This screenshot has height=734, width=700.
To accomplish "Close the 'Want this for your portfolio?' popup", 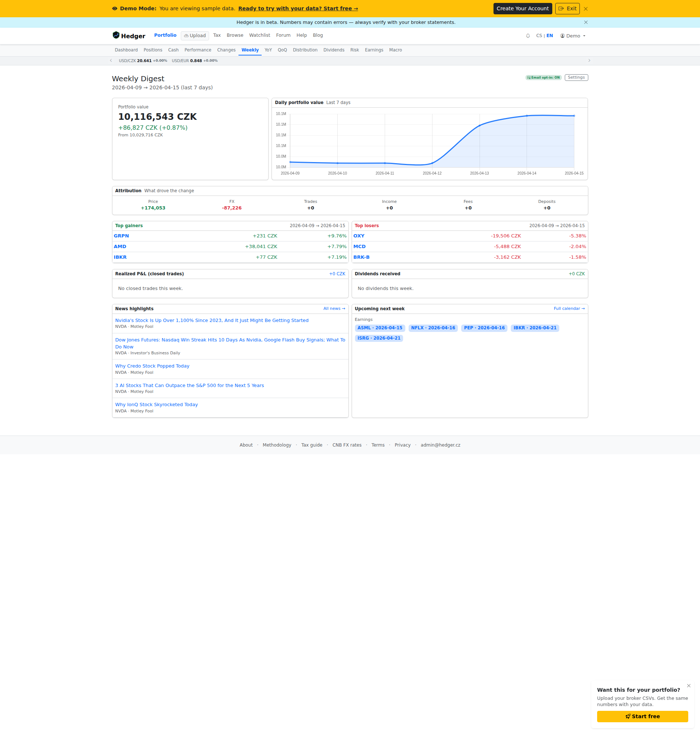I will pos(689,685).
